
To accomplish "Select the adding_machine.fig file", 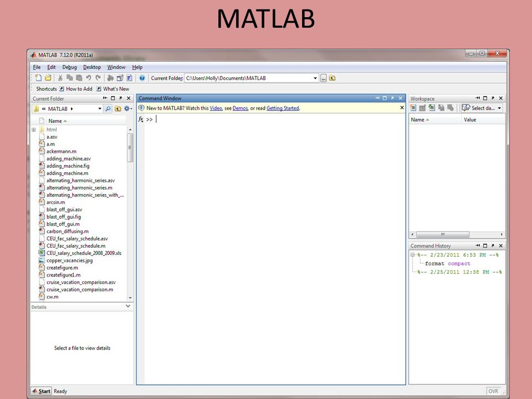I will coord(68,166).
